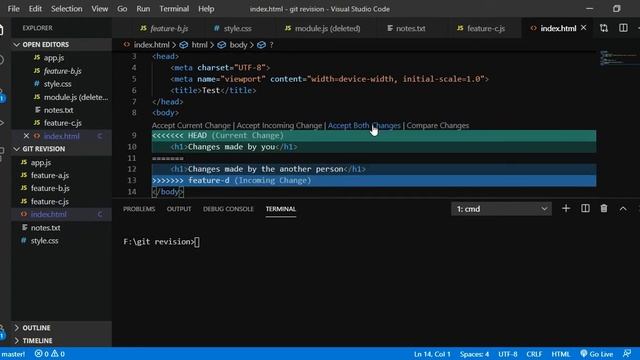
Task: Open the File menu
Action: [13, 9]
